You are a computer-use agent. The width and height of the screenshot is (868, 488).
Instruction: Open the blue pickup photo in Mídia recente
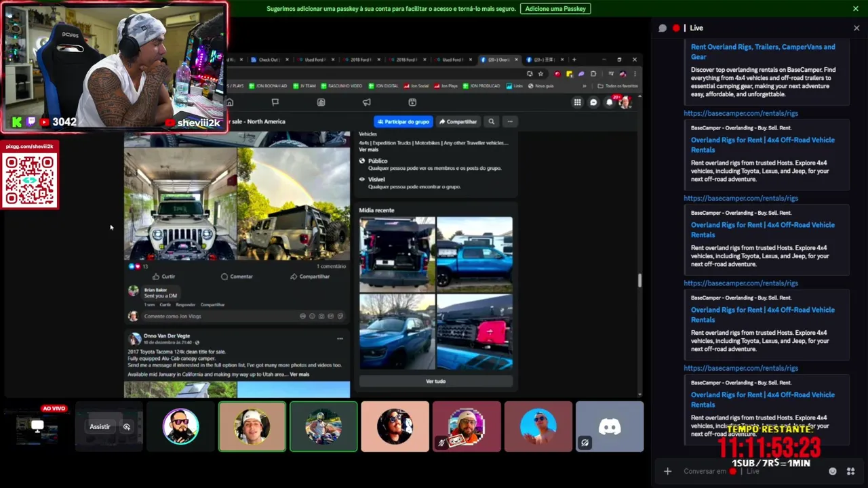pos(475,255)
